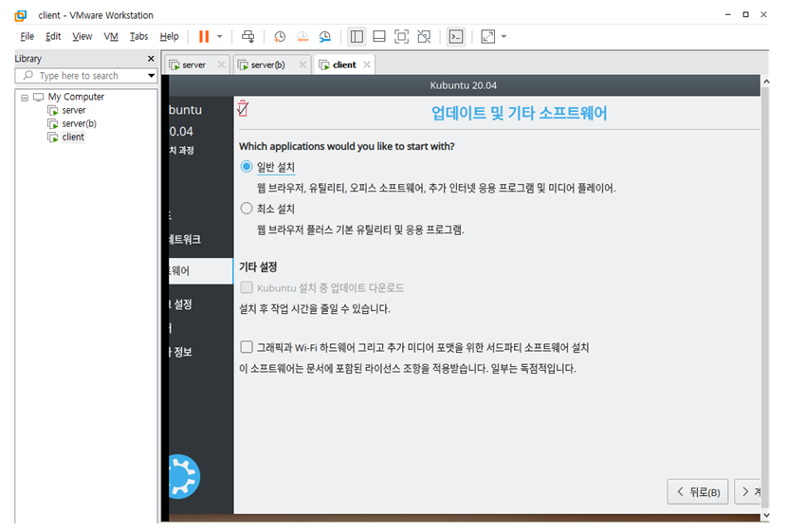Open the library search dropdown arrow
This screenshot has width=787, height=532.
coord(151,76)
